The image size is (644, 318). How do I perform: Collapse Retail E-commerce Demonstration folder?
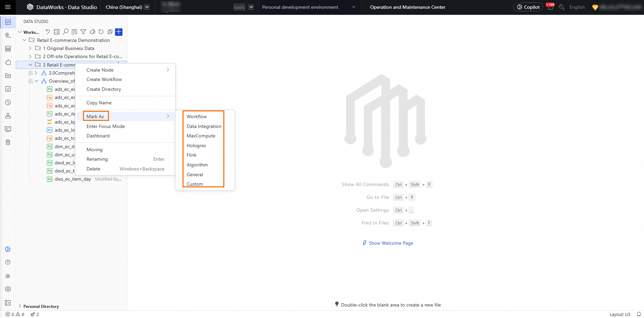24,40
